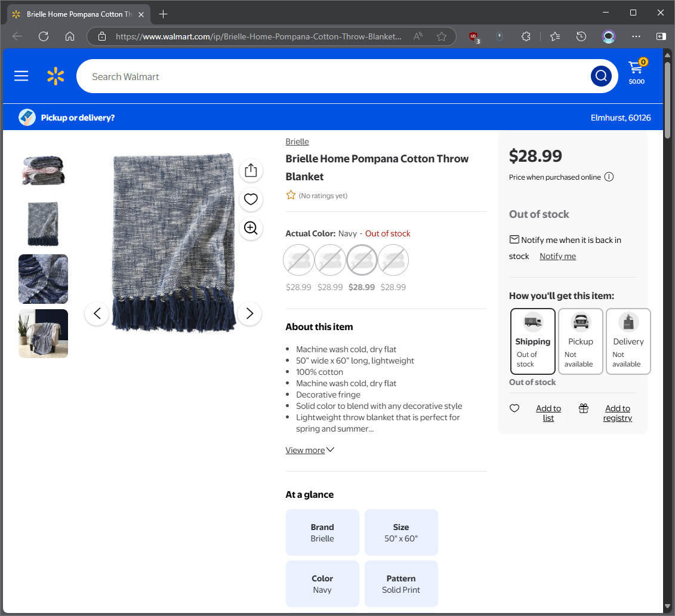Go to the browser home page
The height and width of the screenshot is (616, 675).
tap(70, 36)
